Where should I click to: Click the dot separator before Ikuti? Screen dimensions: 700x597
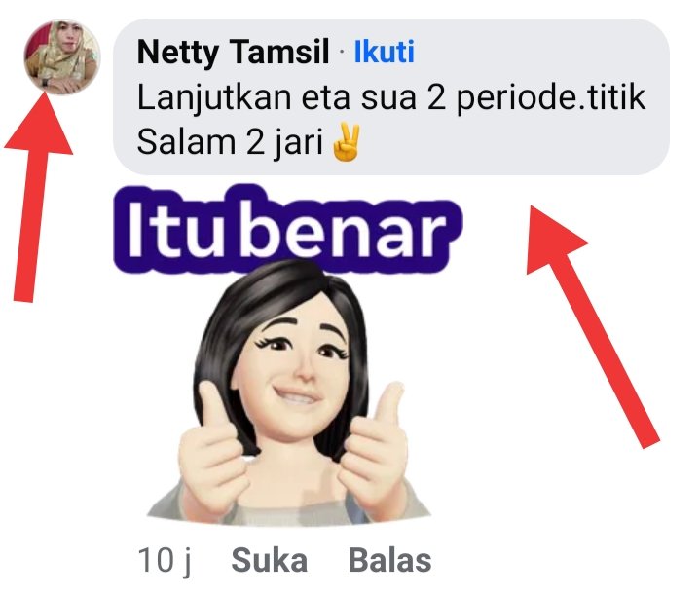(x=342, y=53)
